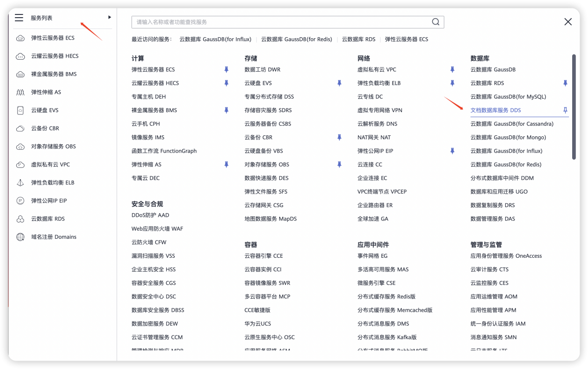
Task: Open 虚拟私有云 VPC icon in the sidebar
Action: coord(20,165)
